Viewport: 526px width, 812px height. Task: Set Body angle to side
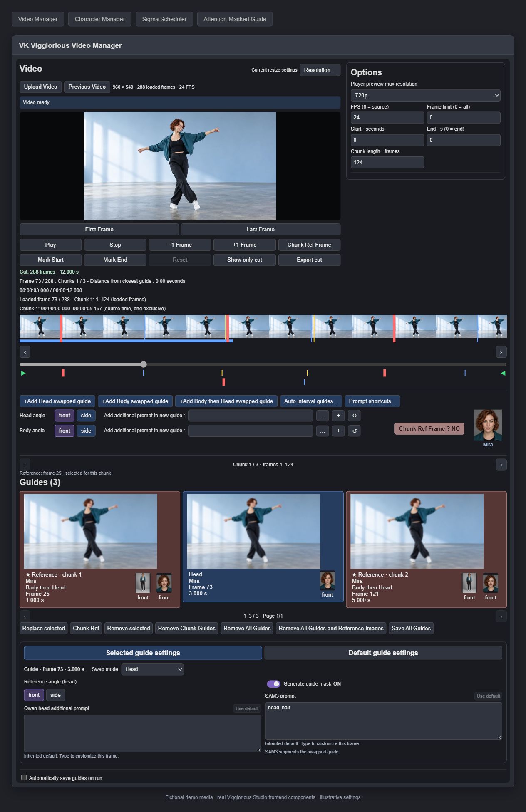(86, 431)
